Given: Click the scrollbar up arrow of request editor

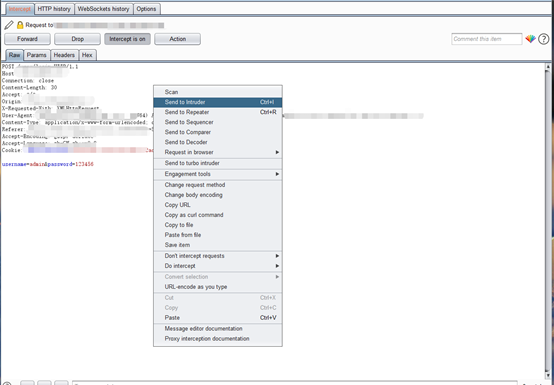Looking at the screenshot, I should coord(548,67).
